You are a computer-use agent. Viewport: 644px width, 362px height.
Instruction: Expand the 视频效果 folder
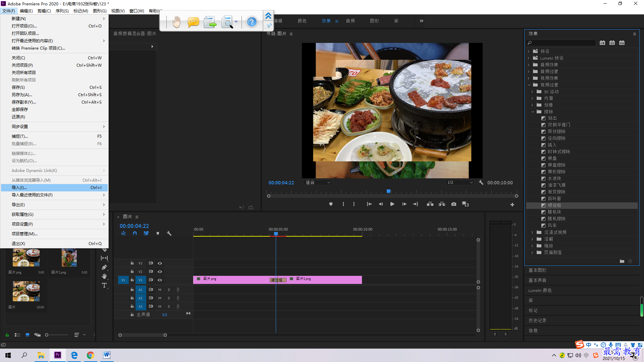(529, 78)
